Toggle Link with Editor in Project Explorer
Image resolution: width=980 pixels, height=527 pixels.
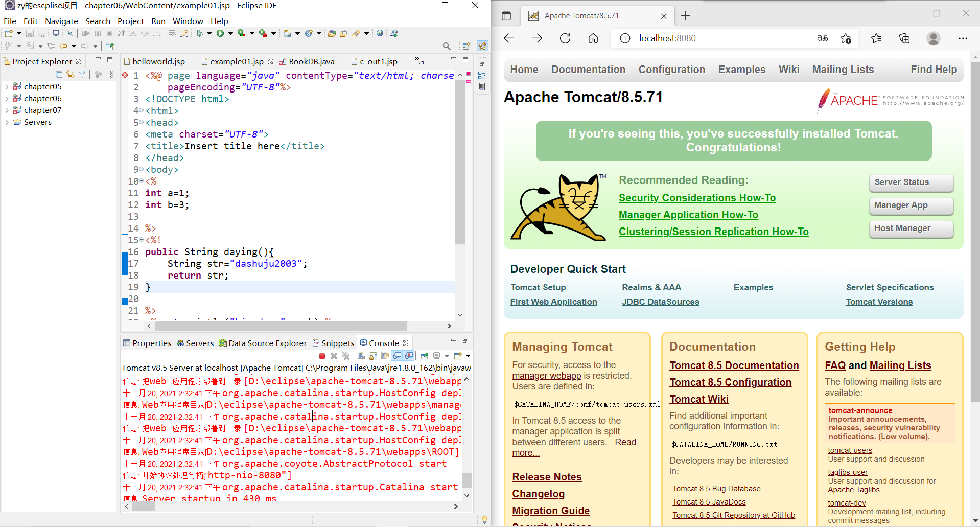pyautogui.click(x=71, y=75)
